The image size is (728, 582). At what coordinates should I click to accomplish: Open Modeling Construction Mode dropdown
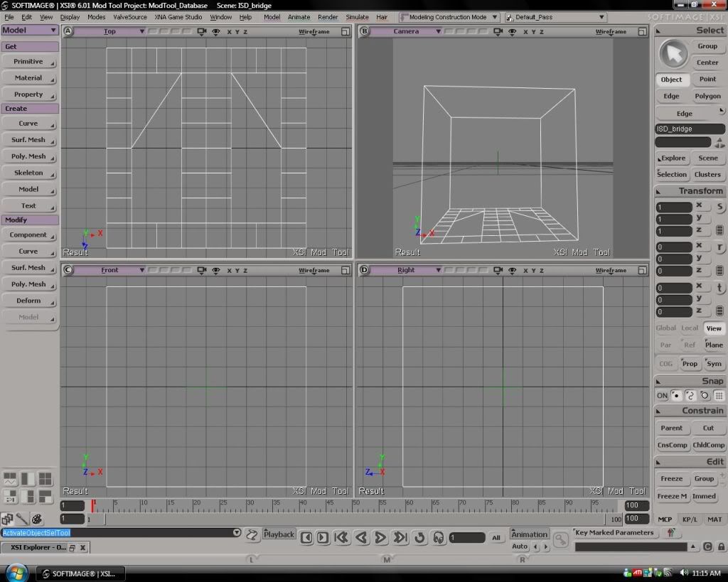[x=449, y=17]
